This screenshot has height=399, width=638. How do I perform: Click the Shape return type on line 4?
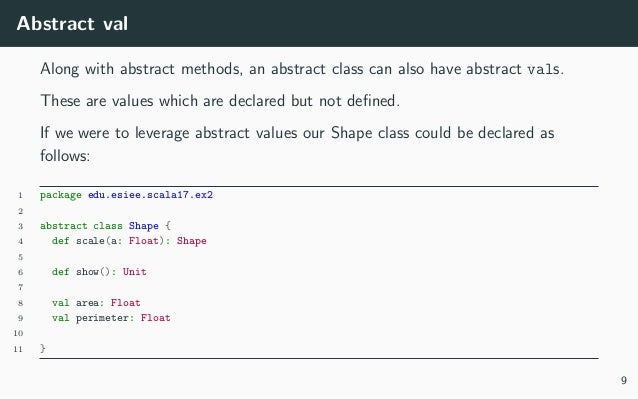click(x=192, y=241)
